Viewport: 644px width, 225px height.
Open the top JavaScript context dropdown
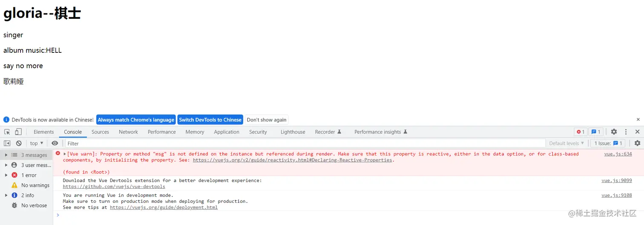pos(37,144)
